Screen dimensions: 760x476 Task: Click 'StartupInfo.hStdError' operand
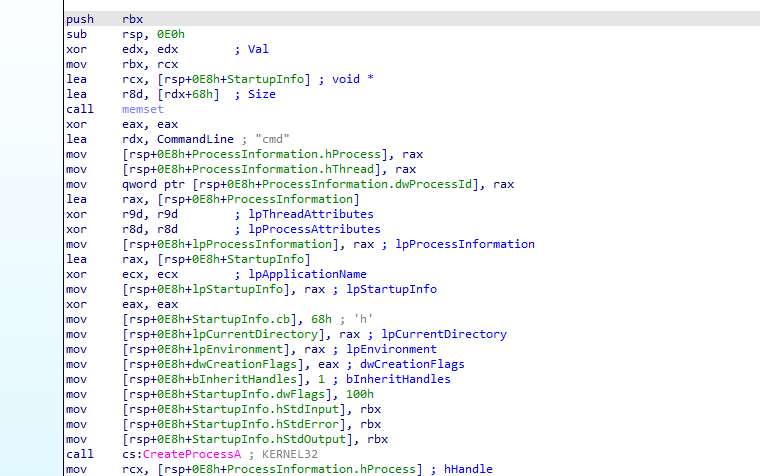(265, 424)
